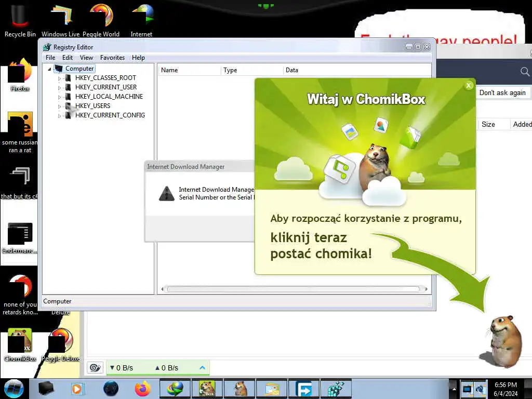Expand the HKEY_LOCAL_MACHINE key
The image size is (532, 399).
[x=59, y=97]
